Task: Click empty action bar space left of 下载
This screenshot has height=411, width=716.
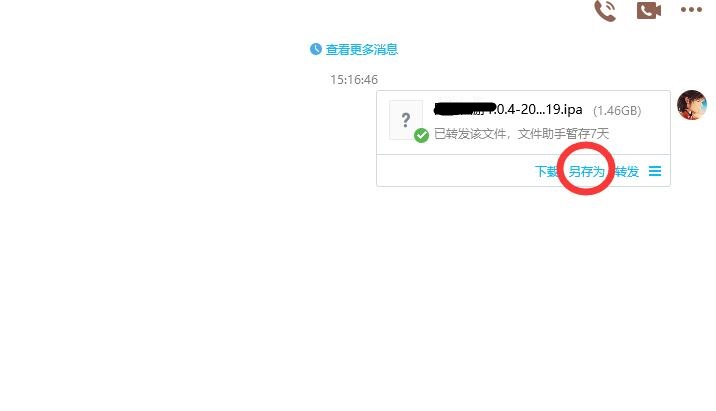Action: [454, 171]
